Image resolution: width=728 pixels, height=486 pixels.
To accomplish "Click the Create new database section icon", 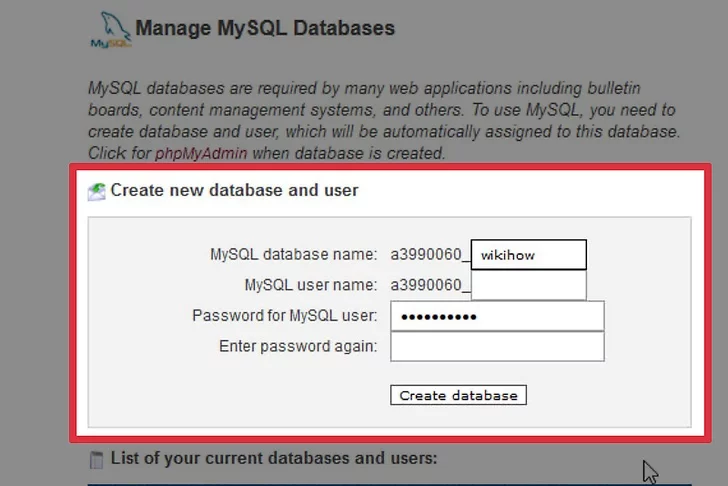I will (96, 190).
